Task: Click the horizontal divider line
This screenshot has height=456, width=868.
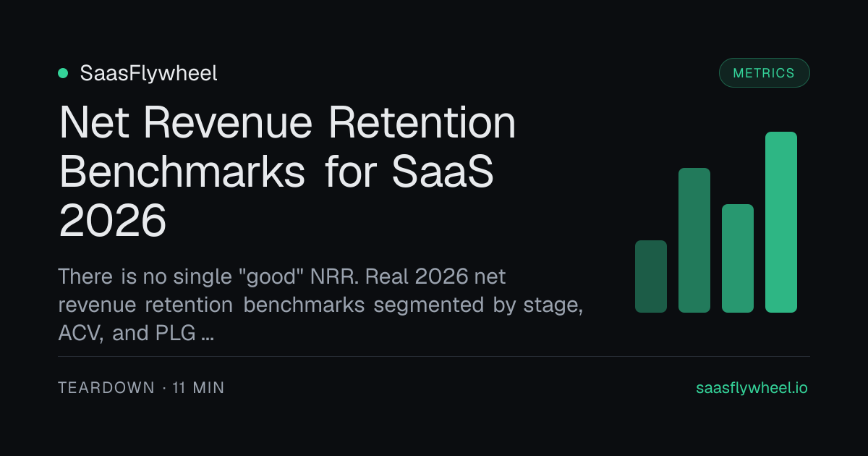Action: [x=434, y=356]
